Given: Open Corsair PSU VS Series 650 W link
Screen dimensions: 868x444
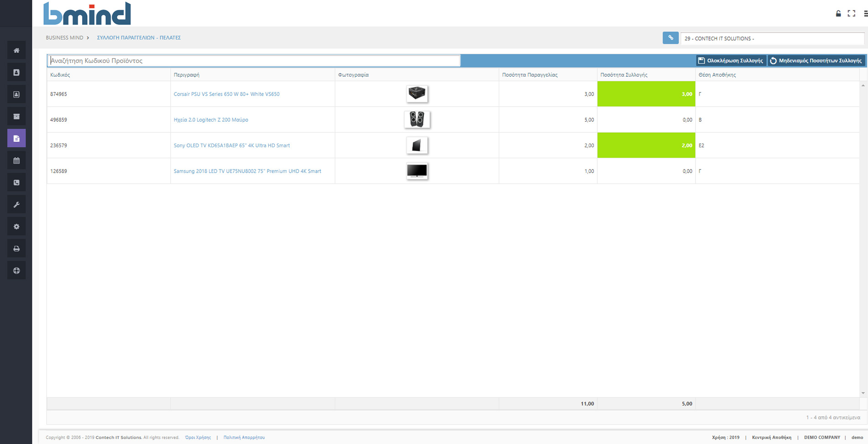Looking at the screenshot, I should pyautogui.click(x=226, y=94).
